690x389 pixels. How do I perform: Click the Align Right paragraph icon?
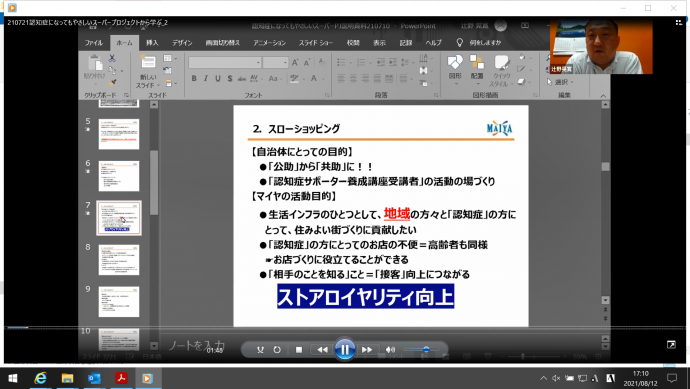[365, 79]
